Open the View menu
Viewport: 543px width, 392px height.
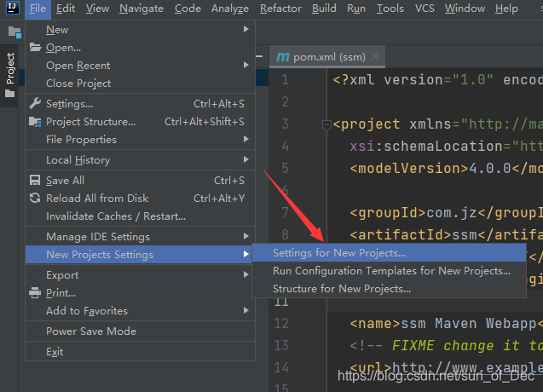(x=97, y=9)
